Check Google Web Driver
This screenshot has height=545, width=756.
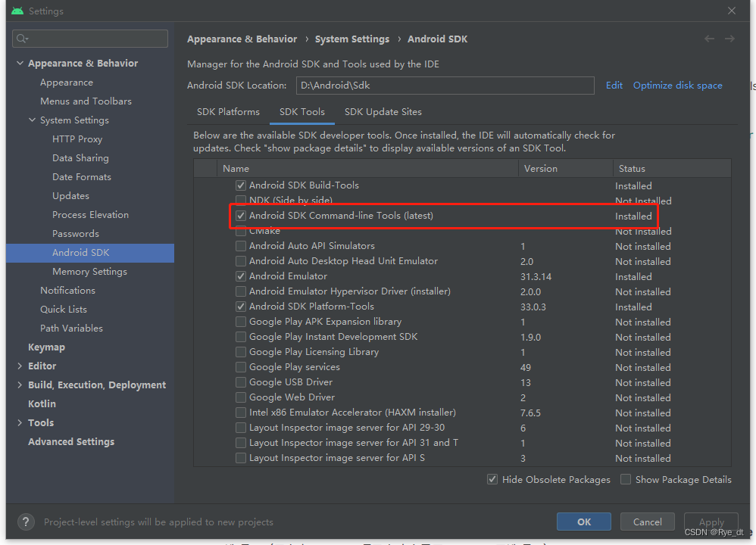click(241, 397)
